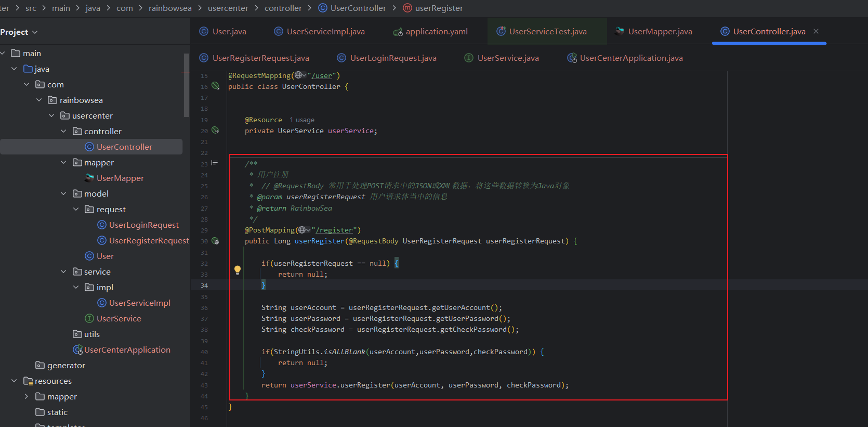Click the injection gutter icon beside the userService field
The image size is (868, 427).
(x=215, y=131)
